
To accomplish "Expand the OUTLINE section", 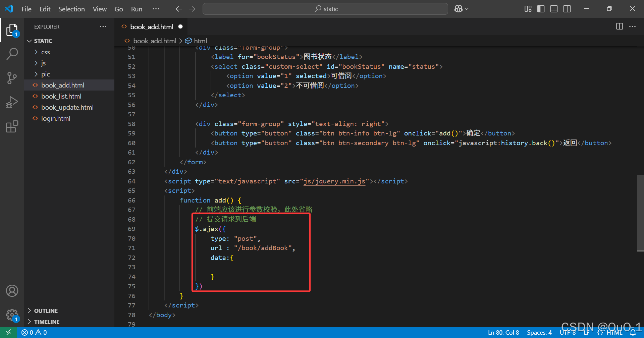I will [x=46, y=311].
